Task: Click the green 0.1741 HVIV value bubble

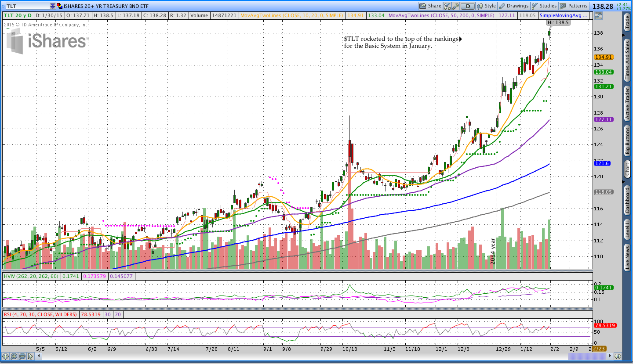Action: coord(604,288)
